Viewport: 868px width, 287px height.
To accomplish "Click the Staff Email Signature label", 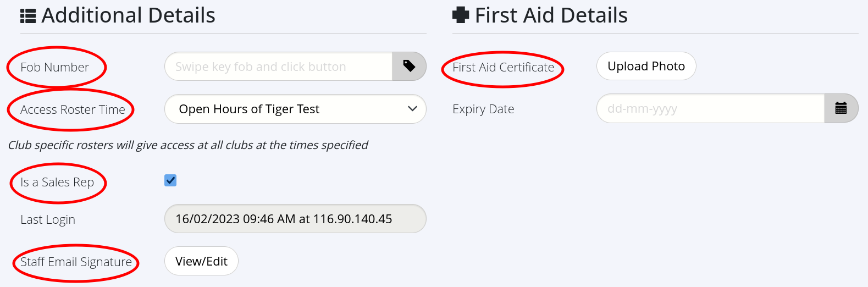I will 76,262.
